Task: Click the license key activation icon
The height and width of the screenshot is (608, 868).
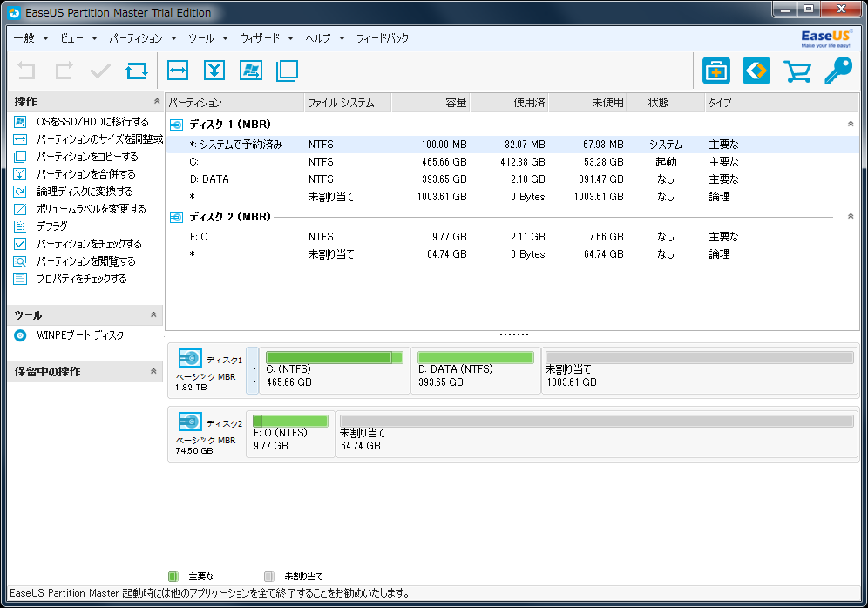Action: tap(838, 71)
